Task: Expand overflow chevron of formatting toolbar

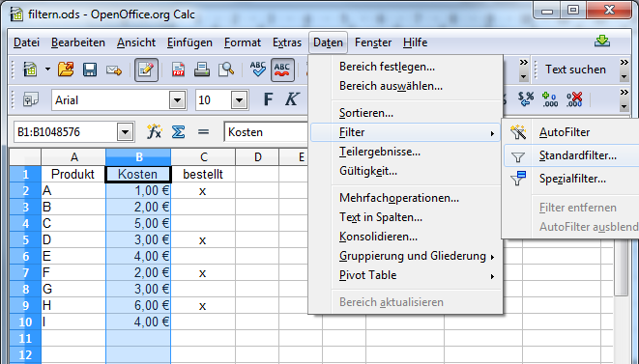Action: point(624,93)
